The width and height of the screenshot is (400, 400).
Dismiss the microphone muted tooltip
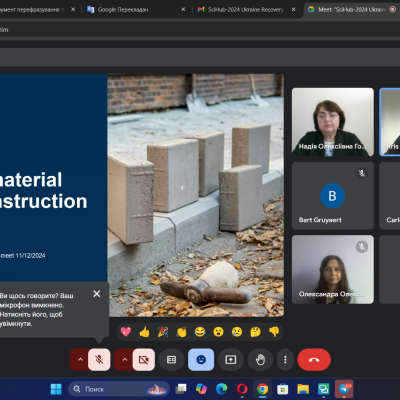[97, 294]
